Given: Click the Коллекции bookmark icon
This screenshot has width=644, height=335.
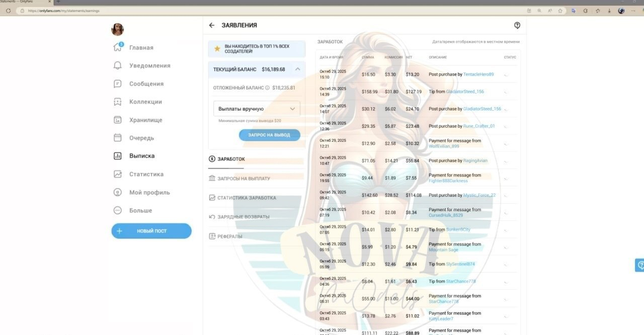Looking at the screenshot, I should click(118, 102).
